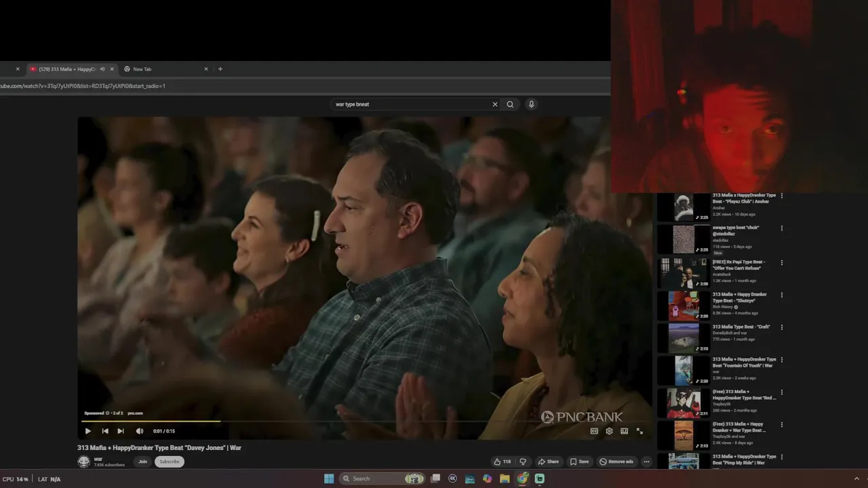868x488 pixels.
Task: Click the pnc.com sponsored link
Action: (x=135, y=413)
